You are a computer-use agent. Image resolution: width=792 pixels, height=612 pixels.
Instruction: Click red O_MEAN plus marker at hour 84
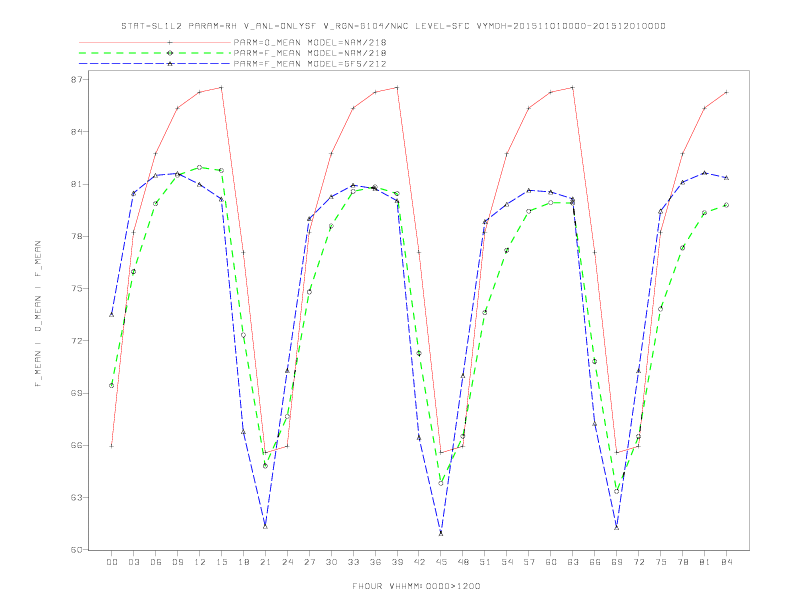pyautogui.click(x=726, y=92)
